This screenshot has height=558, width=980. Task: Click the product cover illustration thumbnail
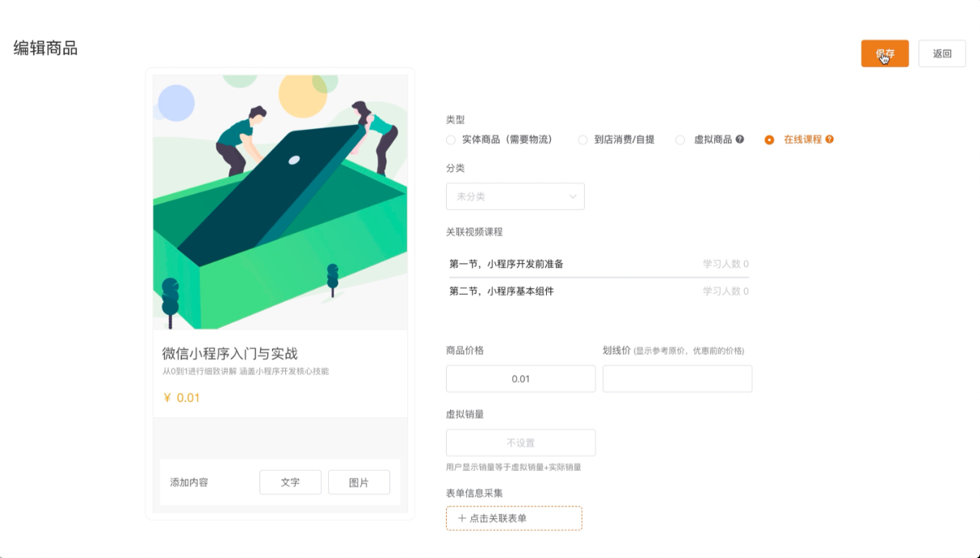[x=280, y=202]
